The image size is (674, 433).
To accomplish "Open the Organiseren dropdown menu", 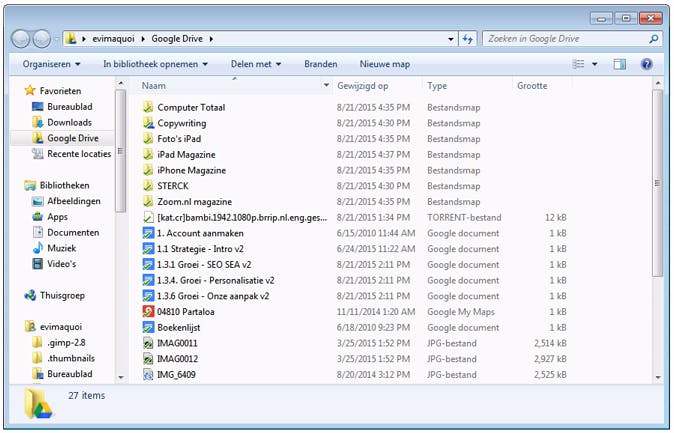I will (52, 64).
